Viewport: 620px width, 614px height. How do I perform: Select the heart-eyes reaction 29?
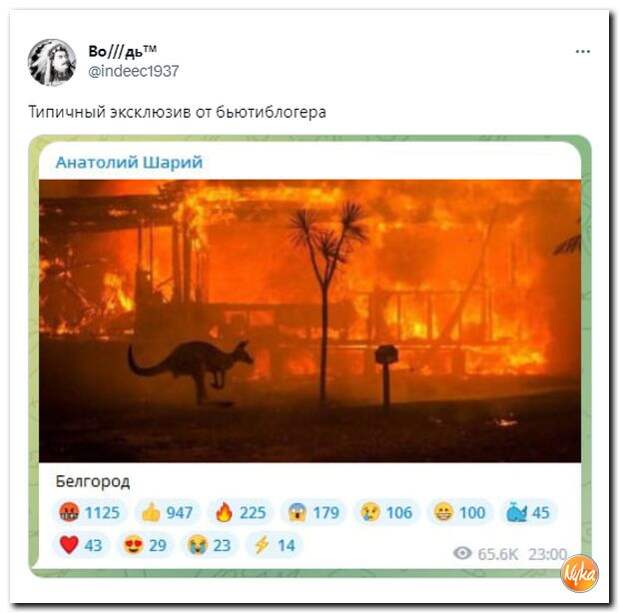146,545
